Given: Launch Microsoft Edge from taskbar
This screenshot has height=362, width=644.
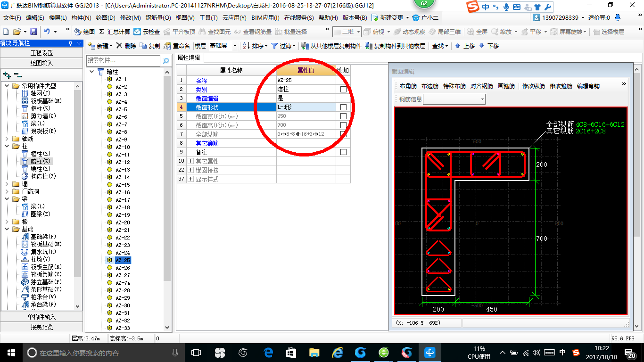Looking at the screenshot, I should tap(268, 353).
